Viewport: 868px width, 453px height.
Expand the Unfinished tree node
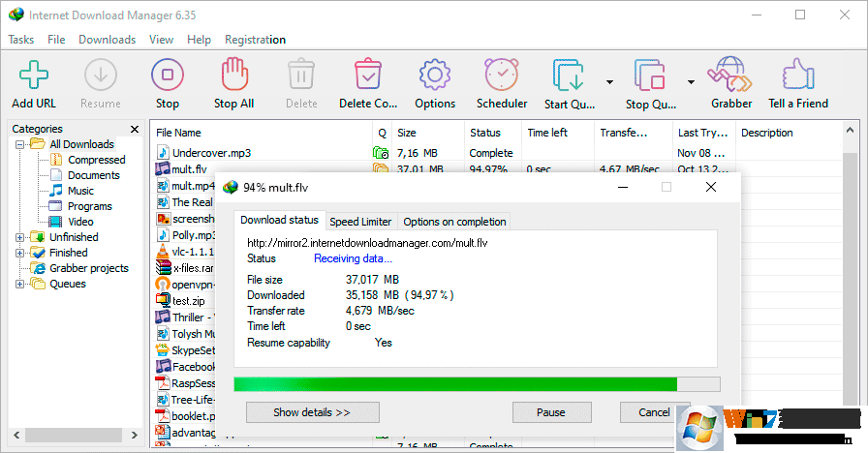[20, 237]
